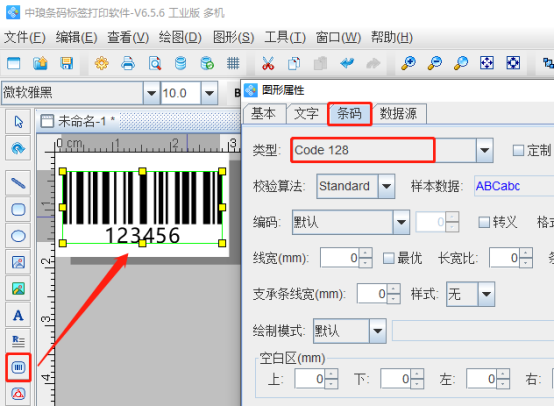Click the printer icon in toolbar
The width and height of the screenshot is (554, 406).
pos(128,64)
